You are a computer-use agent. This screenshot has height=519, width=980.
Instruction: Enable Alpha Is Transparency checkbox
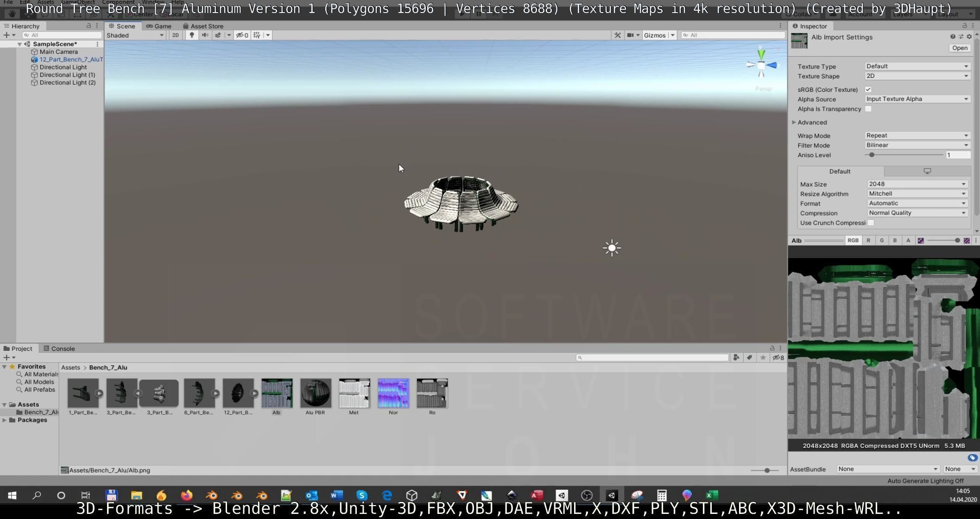(868, 109)
